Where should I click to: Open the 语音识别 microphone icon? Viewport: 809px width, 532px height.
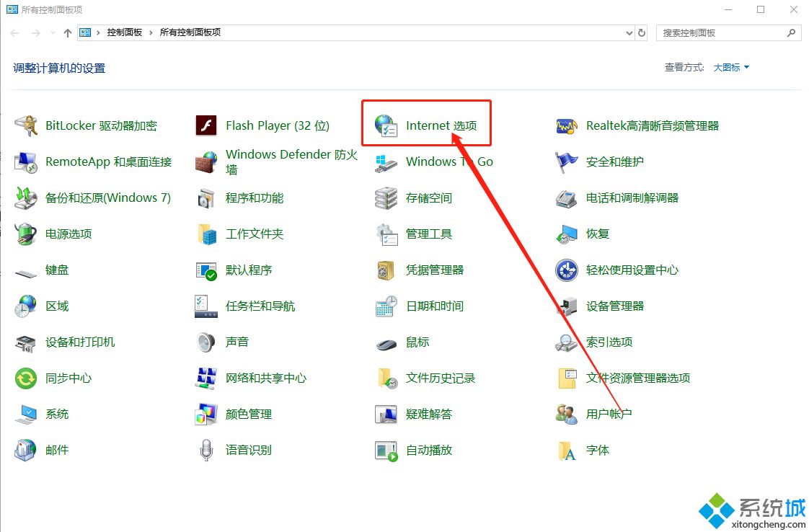pos(206,450)
